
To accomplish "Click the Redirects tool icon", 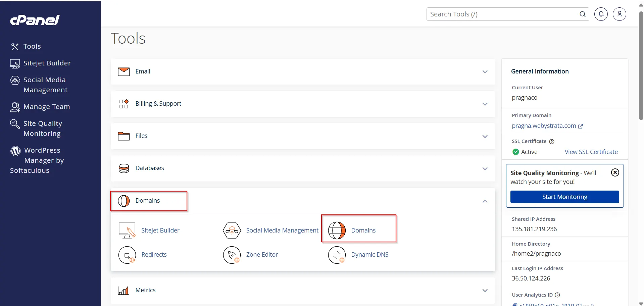I will 127,255.
